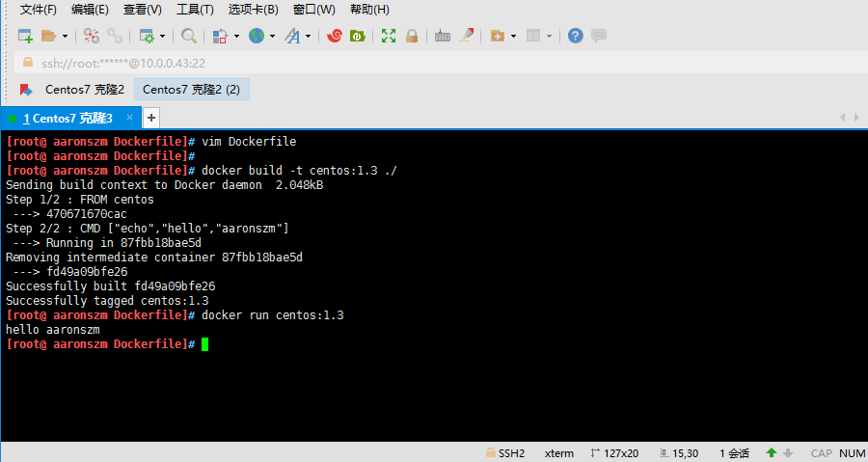Click the 127x20 terminal size indicator
Image resolution: width=868 pixels, height=462 pixels.
pos(614,453)
